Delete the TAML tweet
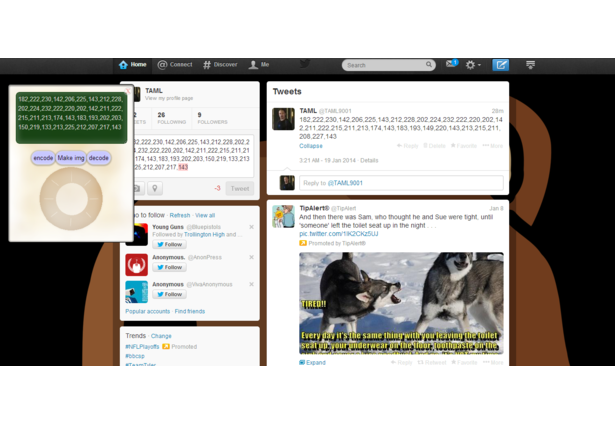Screen dimensions: 615x424 (434, 146)
